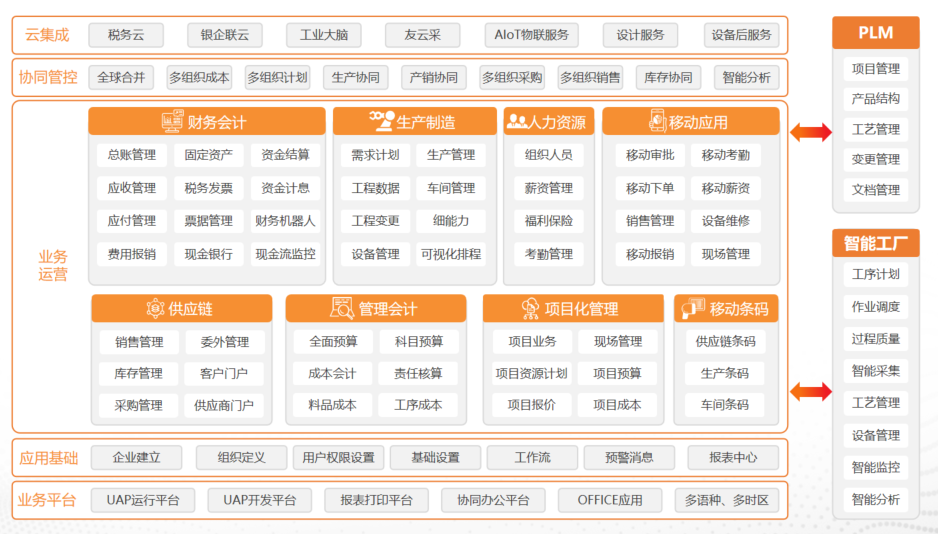Open 工序计划 under 智能工厂
Screen dimensions: 938x534
[x=876, y=274]
